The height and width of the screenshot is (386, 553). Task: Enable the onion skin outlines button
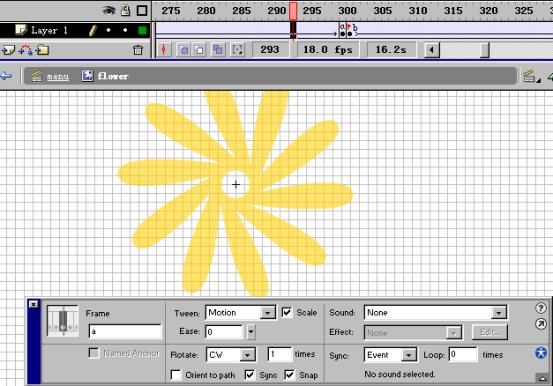tap(200, 50)
